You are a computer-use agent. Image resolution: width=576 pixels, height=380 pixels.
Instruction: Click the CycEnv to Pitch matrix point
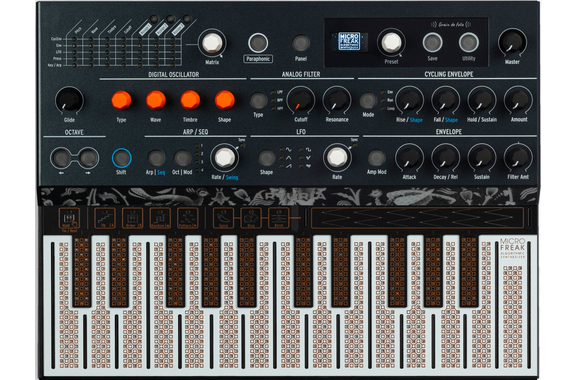pos(74,39)
